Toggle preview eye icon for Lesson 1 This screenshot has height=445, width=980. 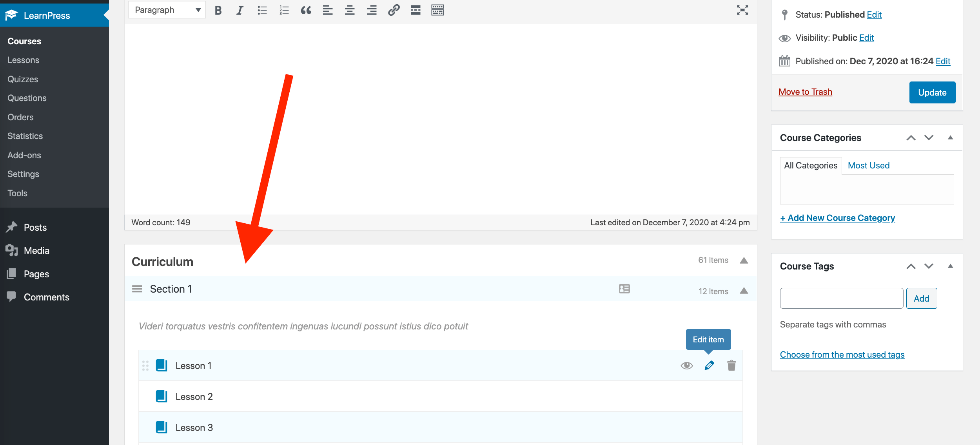click(x=687, y=365)
